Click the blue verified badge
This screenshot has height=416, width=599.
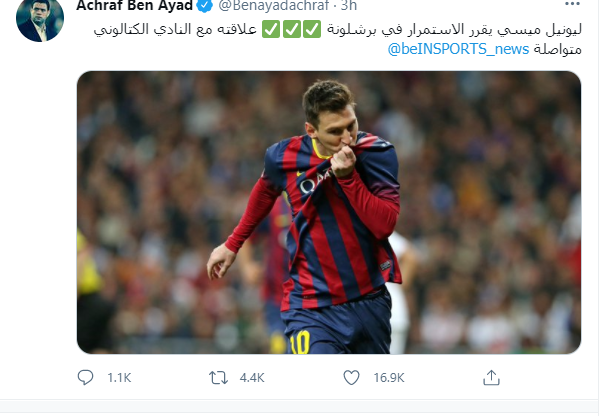pyautogui.click(x=205, y=5)
